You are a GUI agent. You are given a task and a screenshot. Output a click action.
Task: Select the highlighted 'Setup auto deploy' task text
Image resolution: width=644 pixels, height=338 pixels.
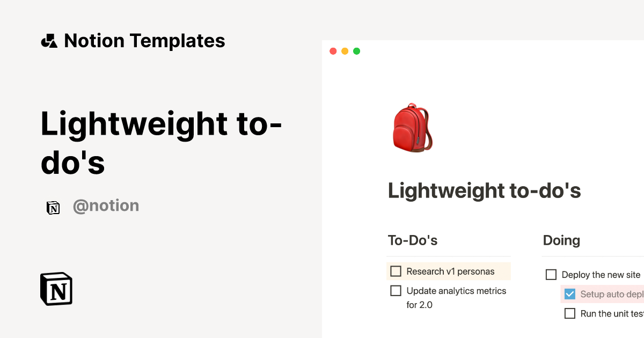pyautogui.click(x=612, y=294)
